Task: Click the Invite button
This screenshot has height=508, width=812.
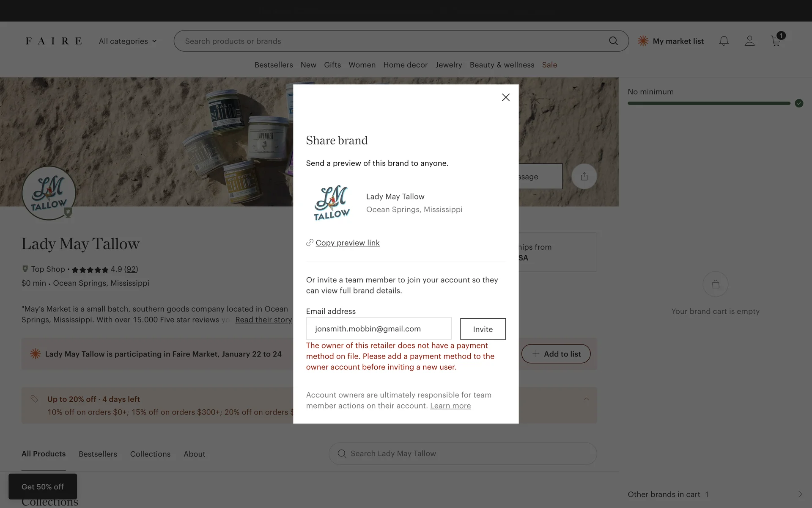Action: 483,329
